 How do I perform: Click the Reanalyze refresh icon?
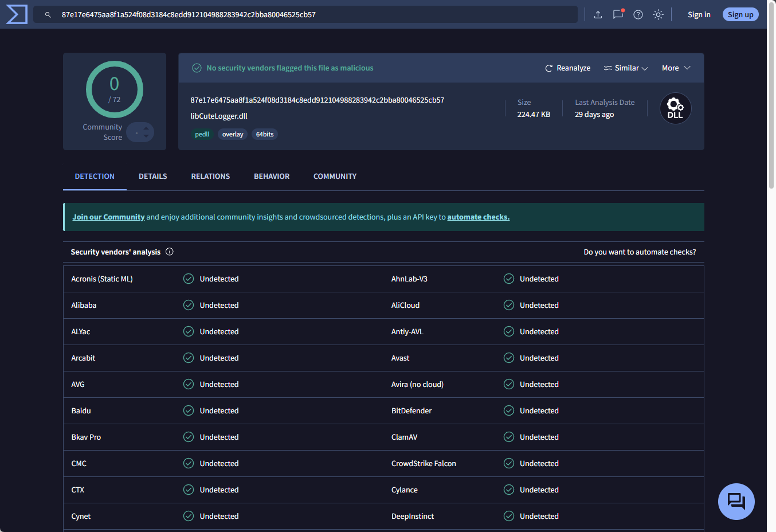[x=548, y=68]
